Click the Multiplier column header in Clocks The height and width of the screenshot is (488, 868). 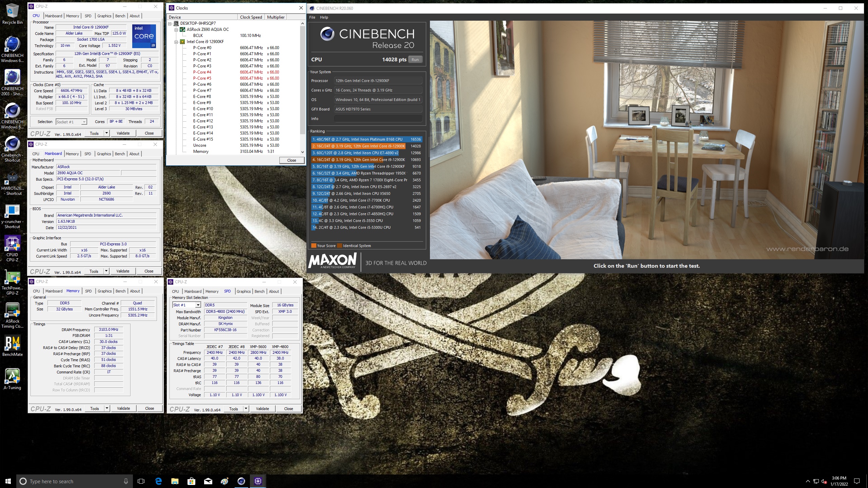click(x=276, y=17)
